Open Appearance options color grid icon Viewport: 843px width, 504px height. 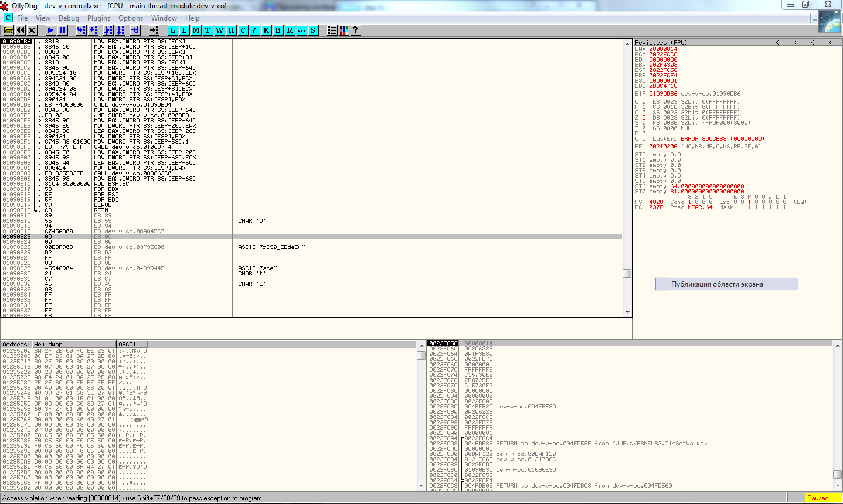pyautogui.click(x=344, y=30)
